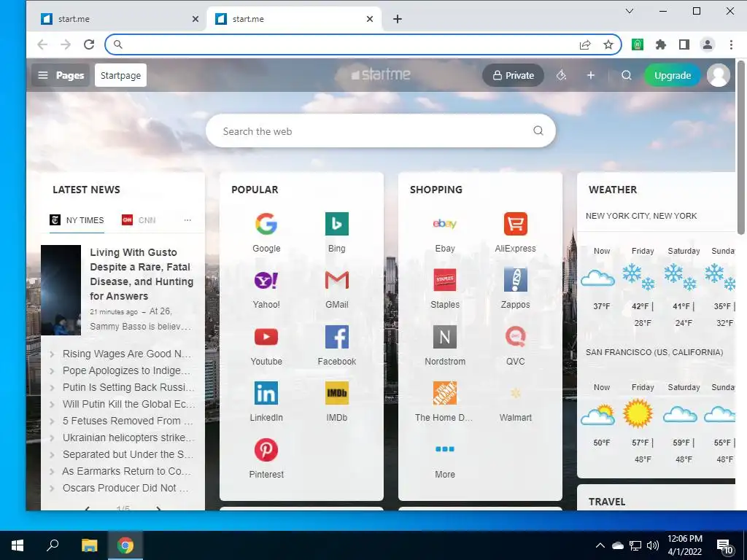Open the Chrome tab search chevron
This screenshot has width=747, height=560.
[630, 11]
